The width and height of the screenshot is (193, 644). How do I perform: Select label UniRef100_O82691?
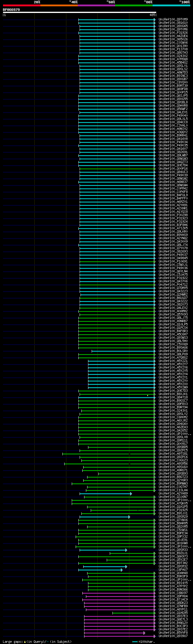(x=173, y=152)
